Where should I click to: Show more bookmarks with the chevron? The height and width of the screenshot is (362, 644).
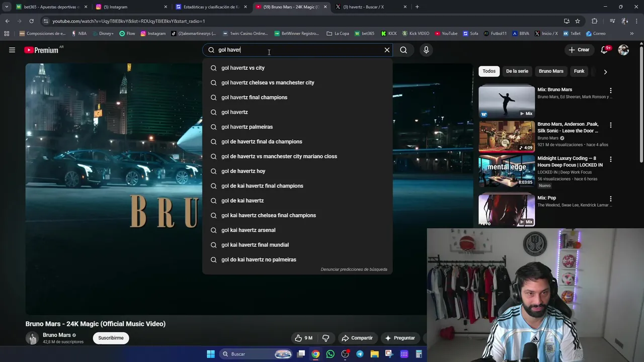632,34
